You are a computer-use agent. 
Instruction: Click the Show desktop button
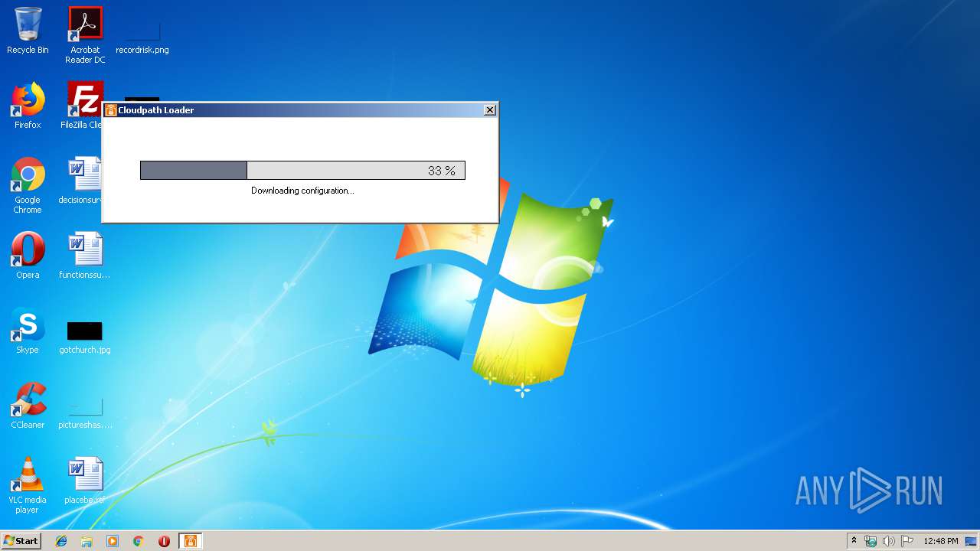[x=972, y=541]
